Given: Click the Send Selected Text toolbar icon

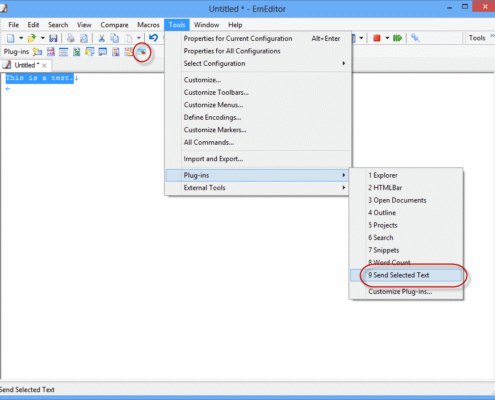Looking at the screenshot, I should pos(142,52).
